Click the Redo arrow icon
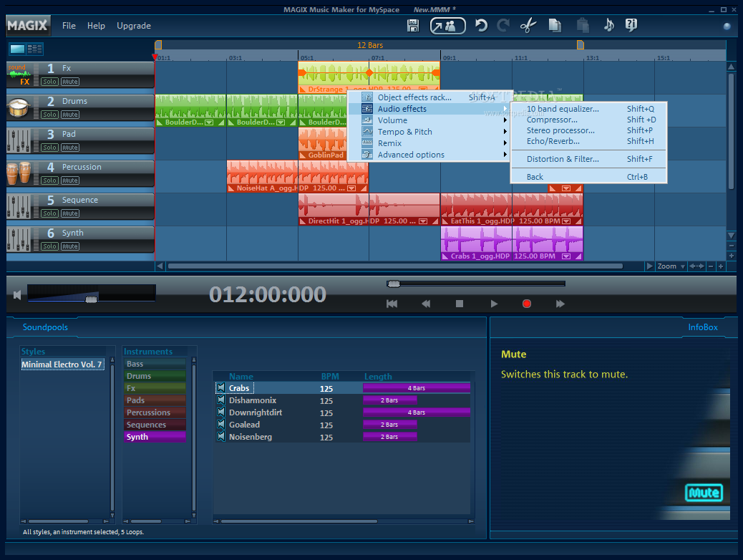Image resolution: width=743 pixels, height=560 pixels. 503,25
